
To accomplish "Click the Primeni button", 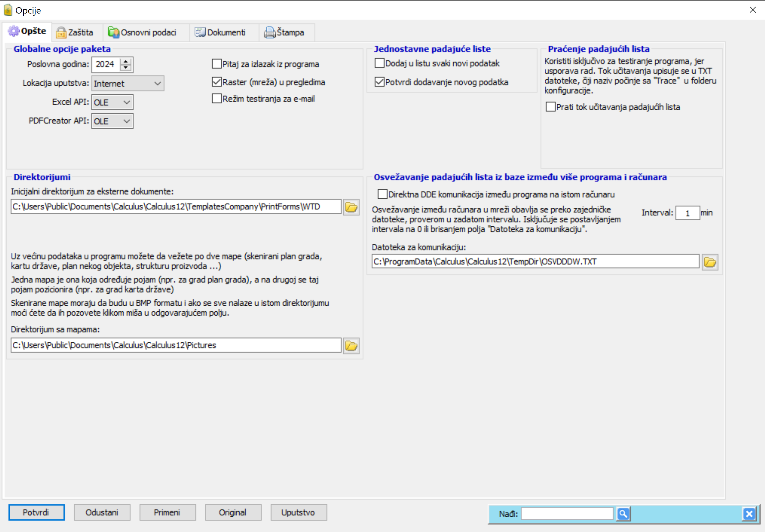I will (167, 512).
